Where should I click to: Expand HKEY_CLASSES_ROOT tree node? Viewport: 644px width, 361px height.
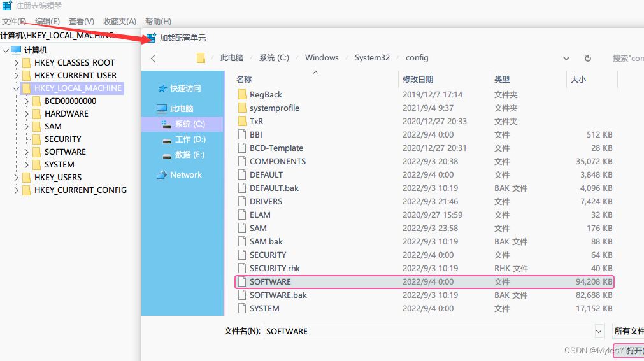pos(16,63)
